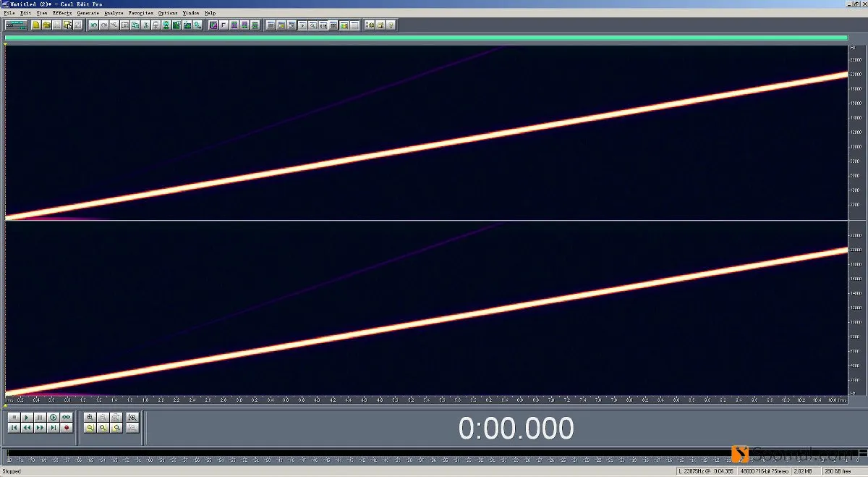
Task: Click the circled Play to End button
Action: [x=53, y=418]
